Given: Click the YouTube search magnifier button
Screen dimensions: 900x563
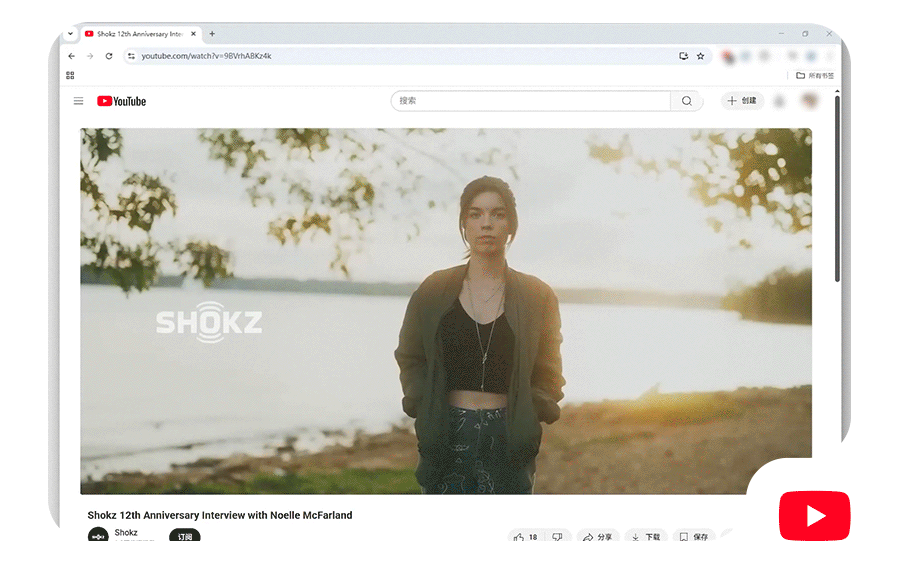Looking at the screenshot, I should coord(686,101).
